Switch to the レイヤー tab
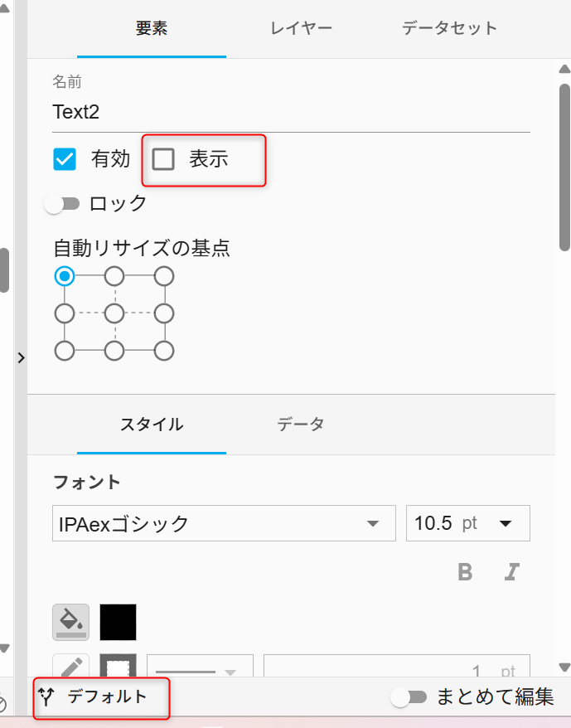Viewport: 571px width, 728px height. click(302, 28)
